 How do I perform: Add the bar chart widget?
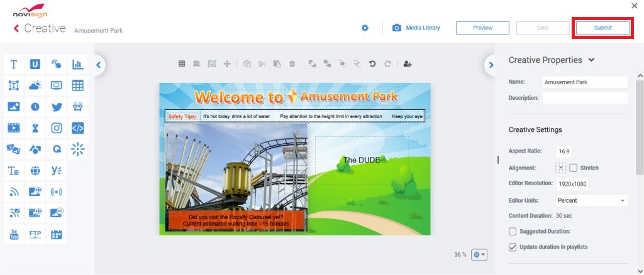[x=77, y=64]
